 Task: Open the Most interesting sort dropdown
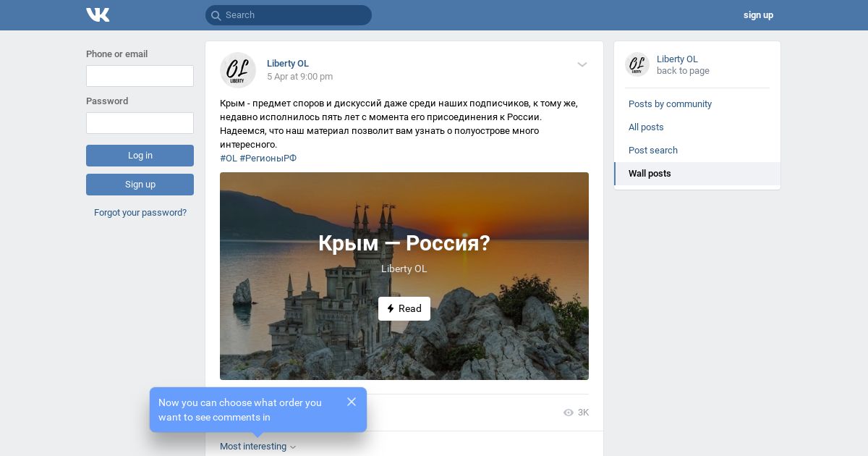click(258, 447)
